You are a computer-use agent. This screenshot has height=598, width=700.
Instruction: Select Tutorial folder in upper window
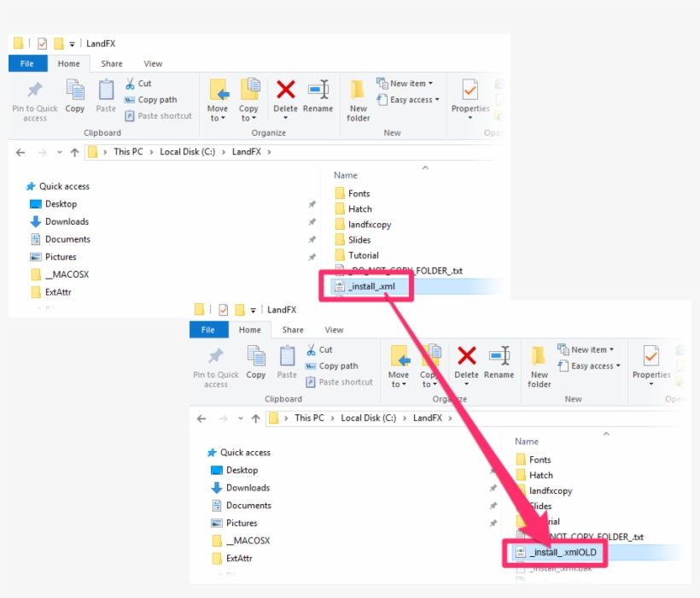point(357,255)
